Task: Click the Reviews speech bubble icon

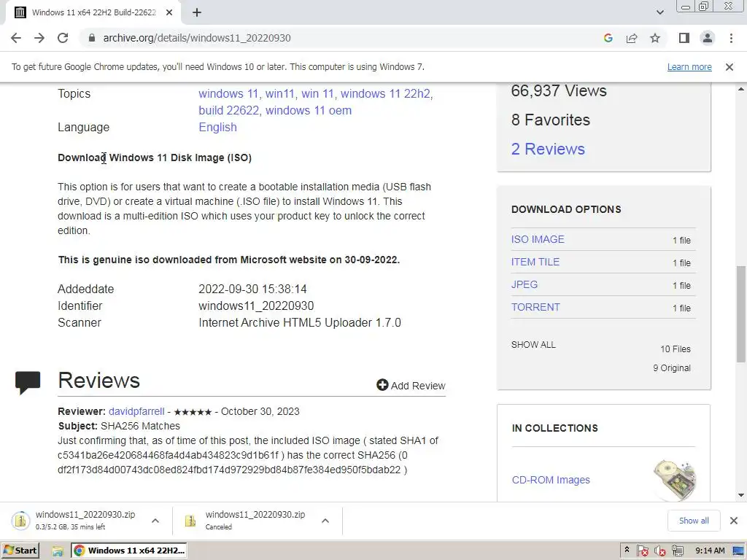Action: (x=28, y=383)
